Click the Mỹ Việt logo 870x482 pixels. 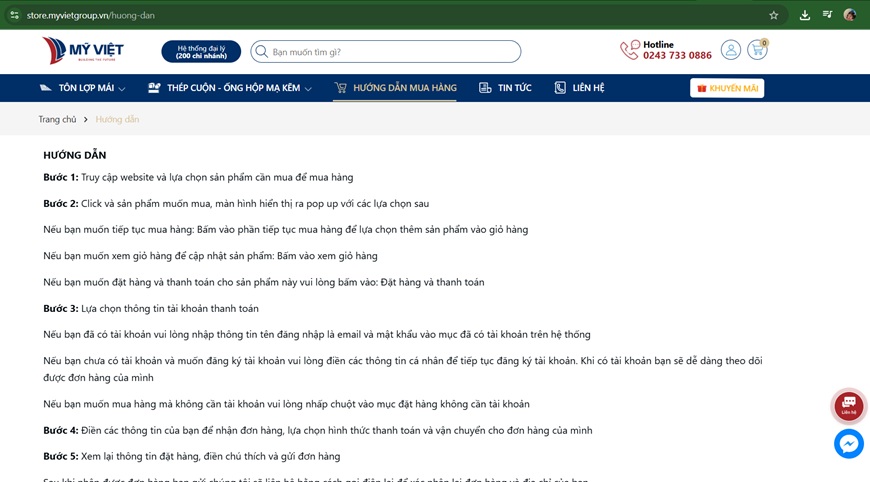click(83, 50)
